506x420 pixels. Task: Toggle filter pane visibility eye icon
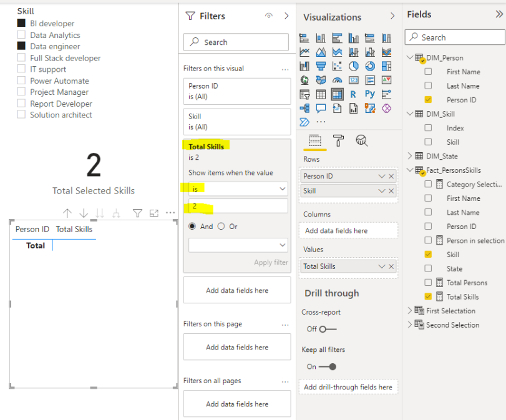point(268,16)
